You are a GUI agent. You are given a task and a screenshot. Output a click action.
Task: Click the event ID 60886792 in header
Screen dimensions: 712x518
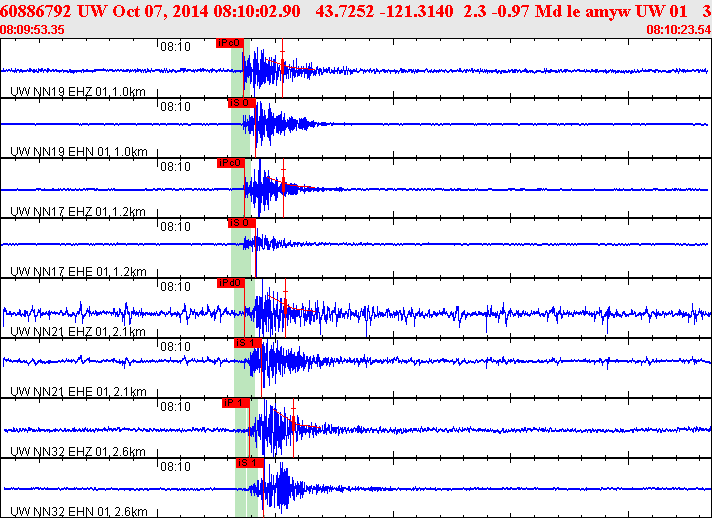coord(36,11)
